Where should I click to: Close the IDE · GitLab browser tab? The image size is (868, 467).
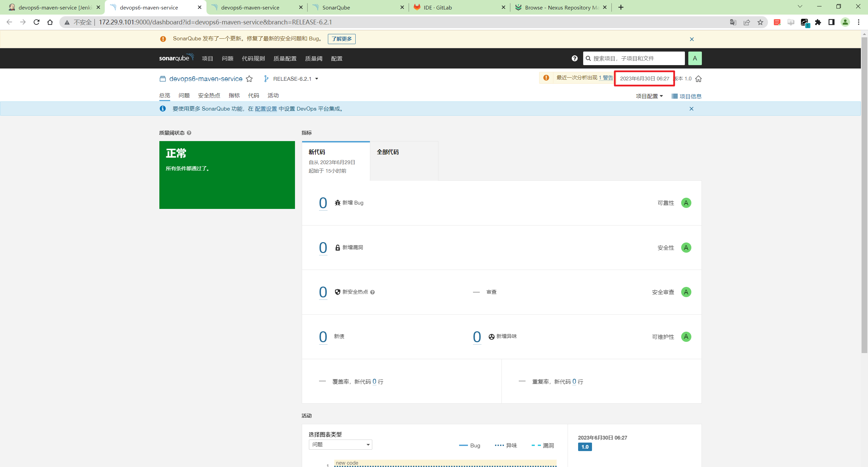pos(504,7)
